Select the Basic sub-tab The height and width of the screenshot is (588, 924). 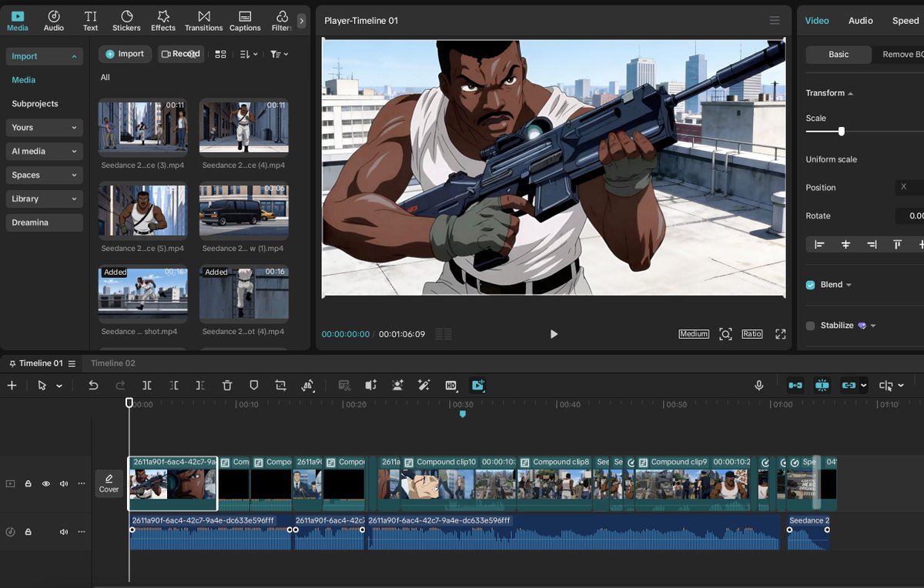839,55
